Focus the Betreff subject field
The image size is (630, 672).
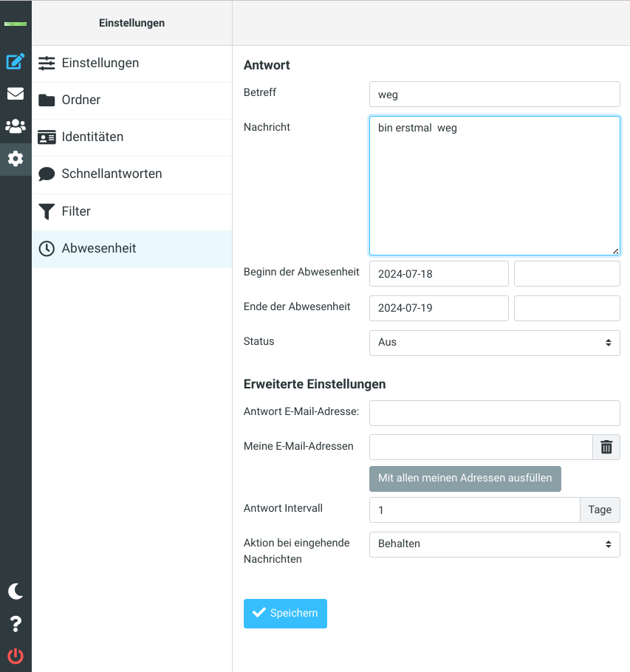tap(495, 95)
